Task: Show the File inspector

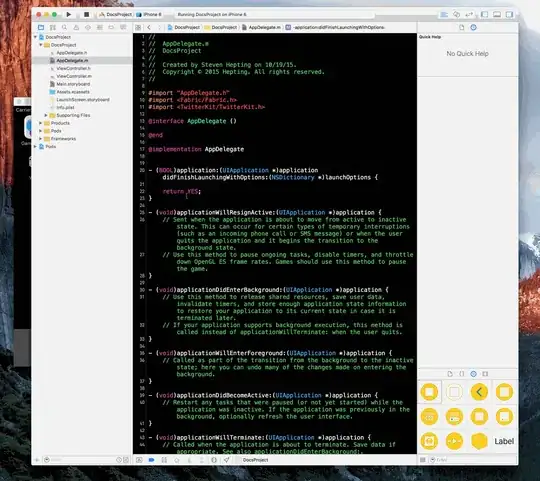Action: 461,28
